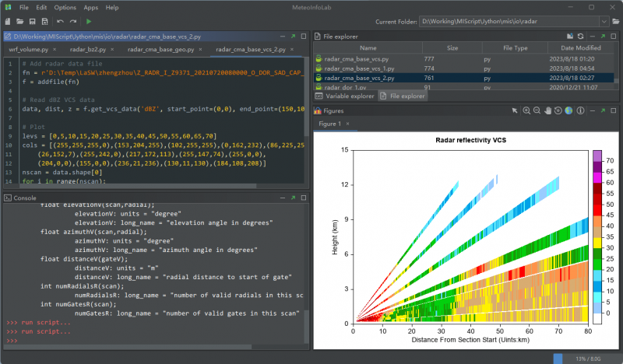Viewport: 623px width, 364px height.
Task: Click the Redo arrow in the toolbar
Action: (x=72, y=21)
